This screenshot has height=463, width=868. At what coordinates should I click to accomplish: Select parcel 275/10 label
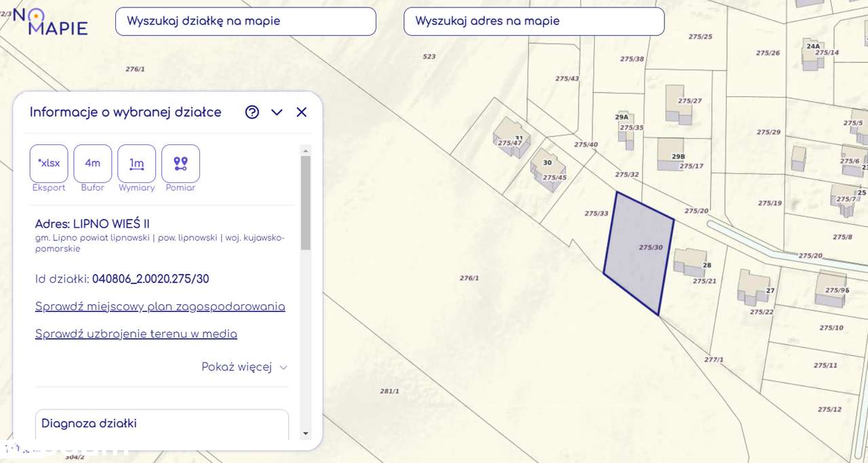pyautogui.click(x=831, y=328)
